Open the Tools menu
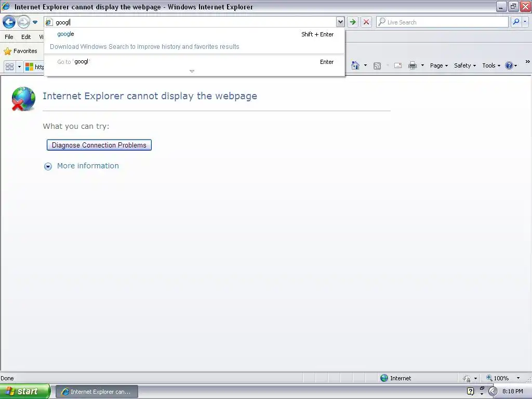This screenshot has width=532, height=399. (x=491, y=65)
